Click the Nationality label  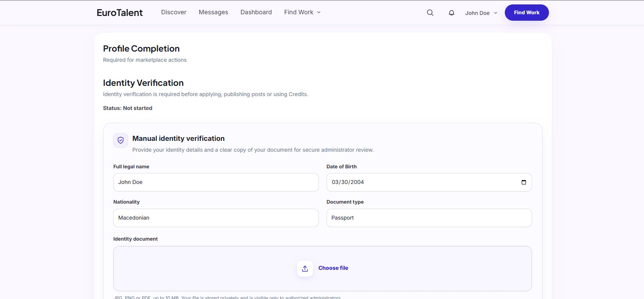pos(127,202)
